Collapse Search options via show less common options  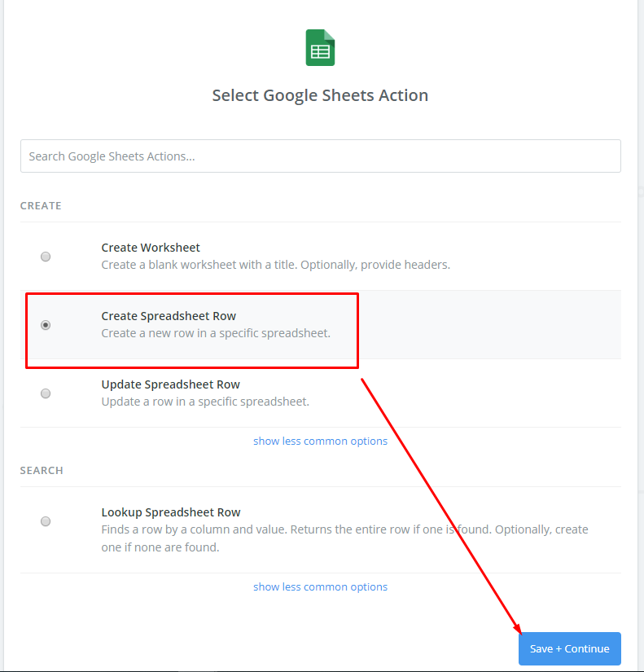[x=320, y=586]
